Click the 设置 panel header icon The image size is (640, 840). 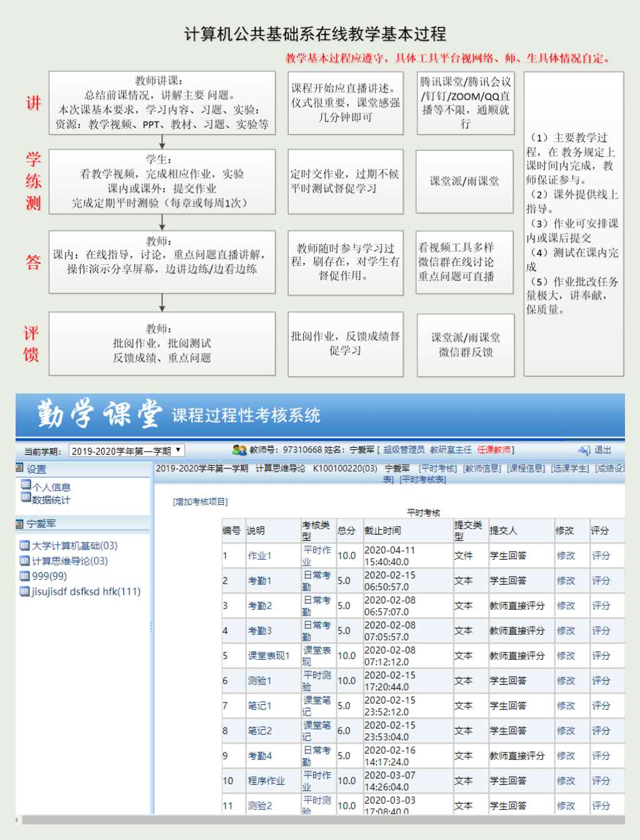coord(19,468)
